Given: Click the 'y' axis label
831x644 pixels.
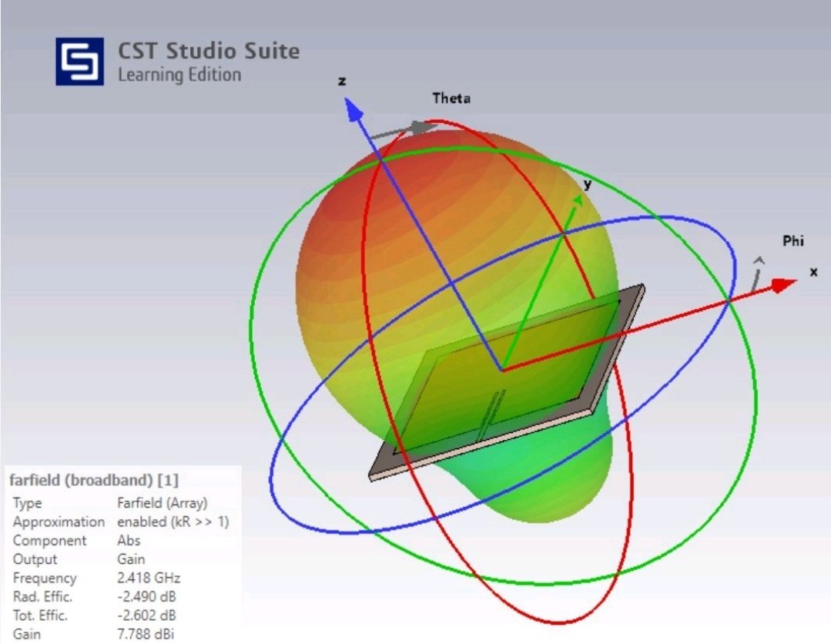Looking at the screenshot, I should tap(587, 184).
